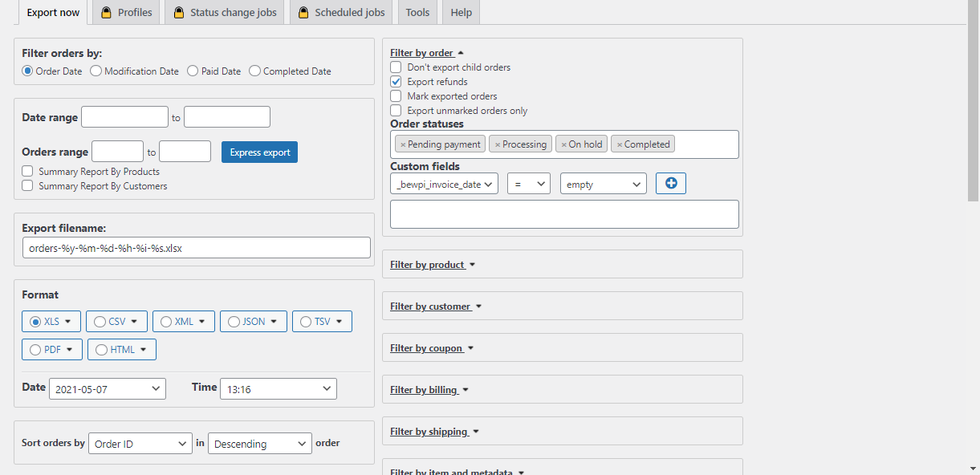
Task: Open the empty value dropdown
Action: (x=604, y=184)
